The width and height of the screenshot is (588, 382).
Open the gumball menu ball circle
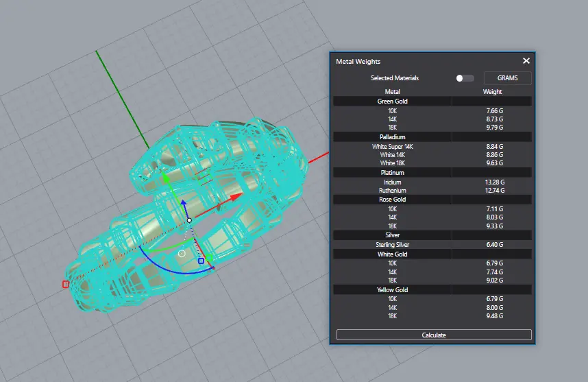pos(182,253)
